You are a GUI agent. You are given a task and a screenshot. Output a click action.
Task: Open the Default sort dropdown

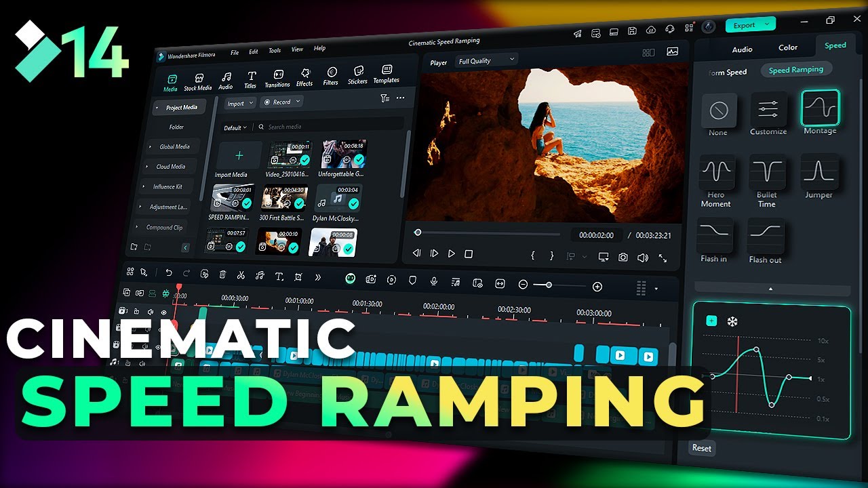(x=236, y=127)
